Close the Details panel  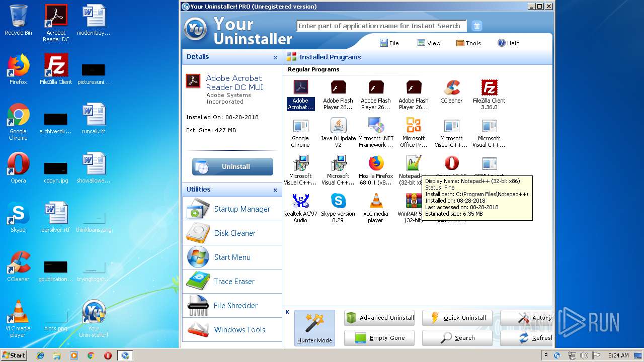275,57
